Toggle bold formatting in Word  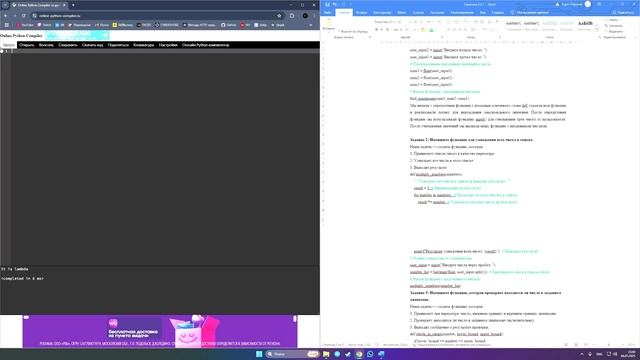[376, 30]
